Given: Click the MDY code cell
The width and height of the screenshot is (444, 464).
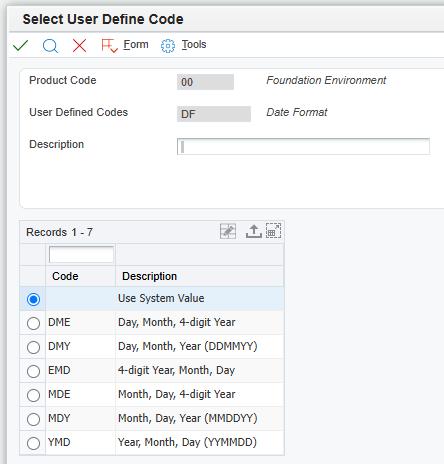Looking at the screenshot, I should coord(80,419).
